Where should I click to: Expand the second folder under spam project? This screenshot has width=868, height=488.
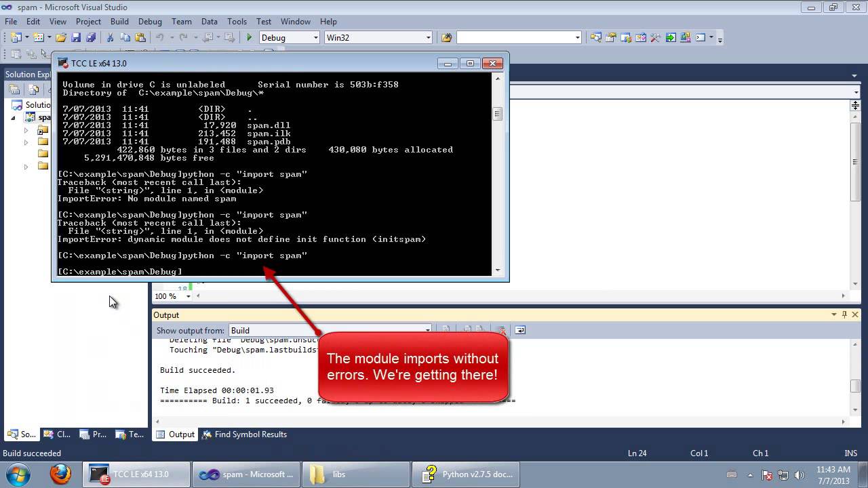coord(26,142)
